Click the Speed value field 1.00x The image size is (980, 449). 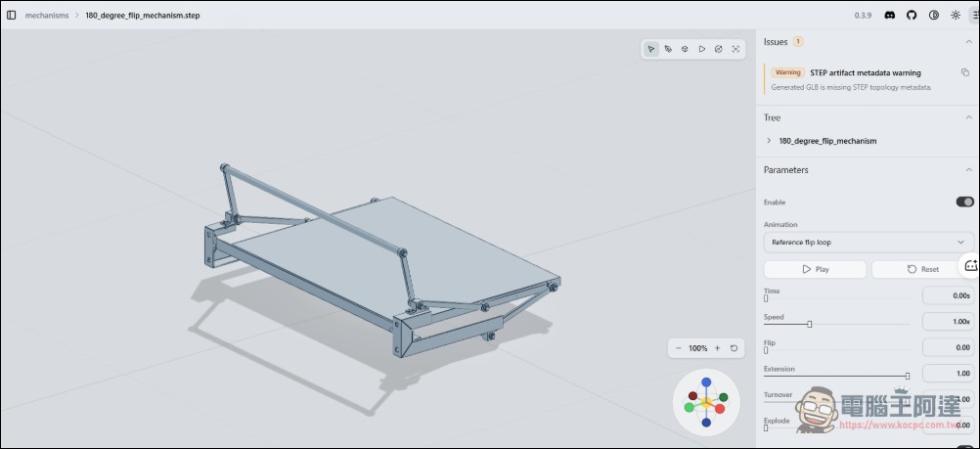coord(948,322)
